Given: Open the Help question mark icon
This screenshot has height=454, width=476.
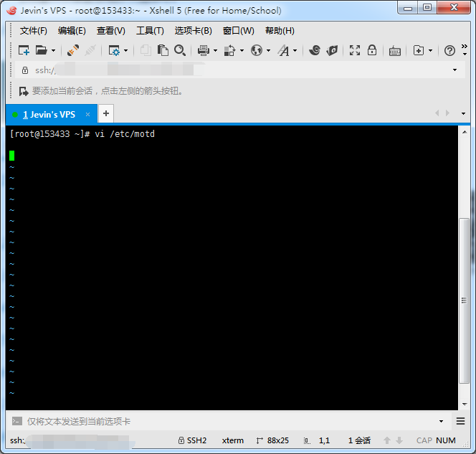Looking at the screenshot, I should click(x=449, y=50).
